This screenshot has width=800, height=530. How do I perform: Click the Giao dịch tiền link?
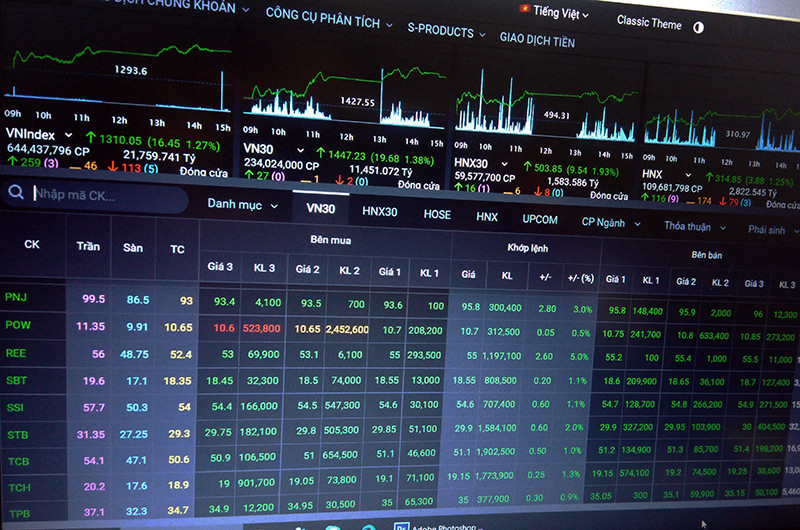click(x=537, y=38)
